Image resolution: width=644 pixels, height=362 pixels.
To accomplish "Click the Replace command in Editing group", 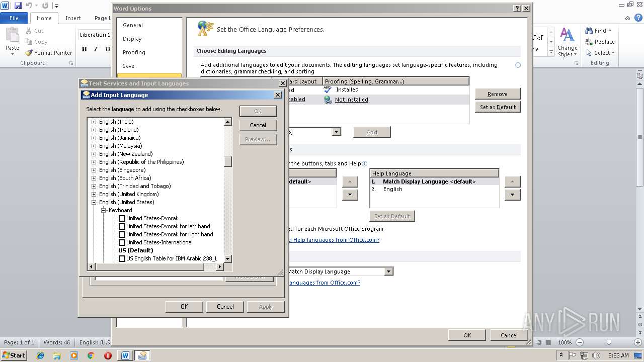I will 600,42.
